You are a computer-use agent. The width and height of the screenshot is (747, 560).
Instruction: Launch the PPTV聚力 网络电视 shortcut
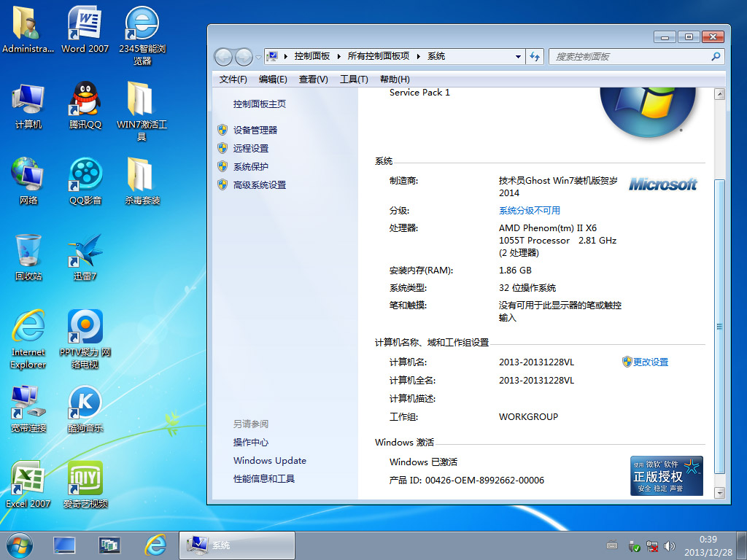(85, 339)
